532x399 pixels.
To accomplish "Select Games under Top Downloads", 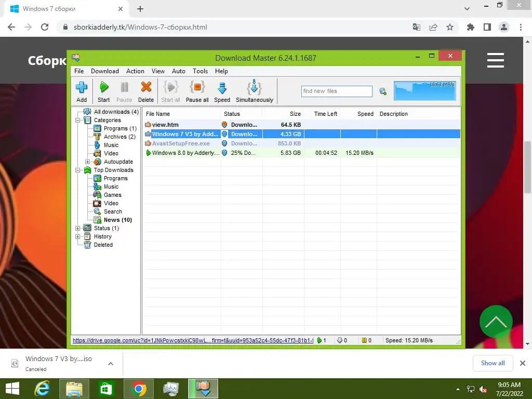I will (112, 195).
